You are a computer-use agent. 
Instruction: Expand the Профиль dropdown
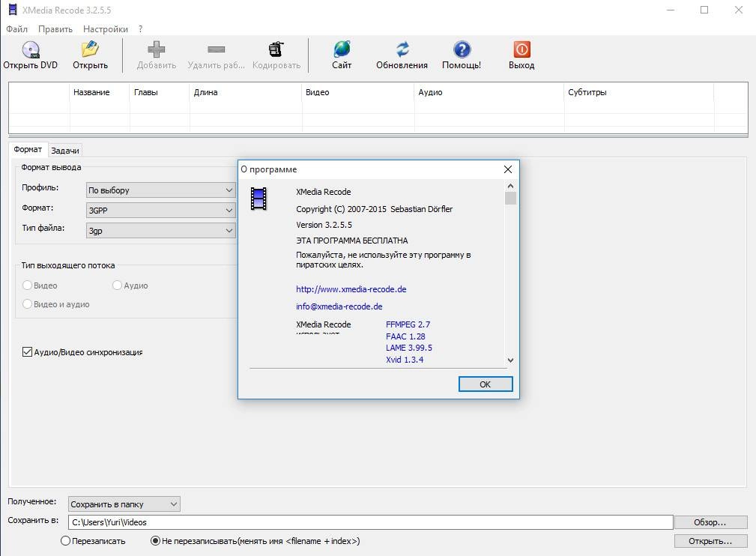click(160, 190)
